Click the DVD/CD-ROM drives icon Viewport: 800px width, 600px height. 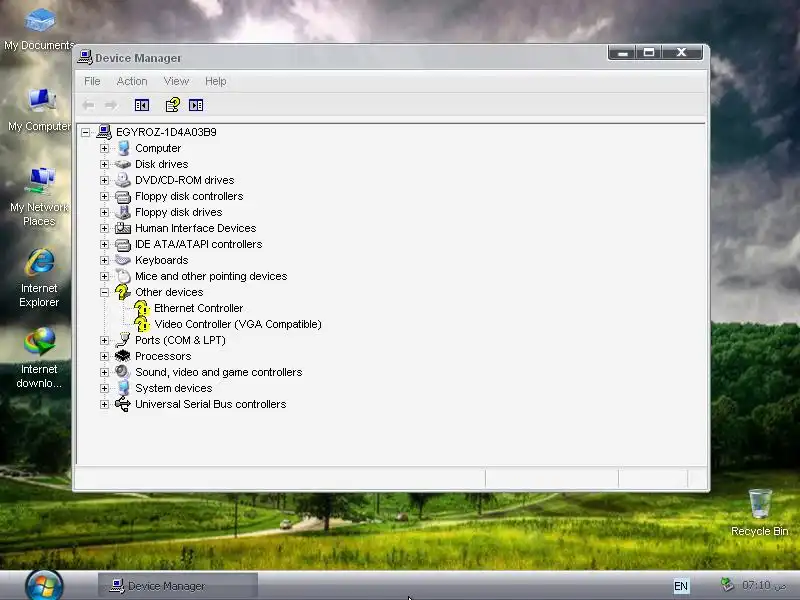123,180
